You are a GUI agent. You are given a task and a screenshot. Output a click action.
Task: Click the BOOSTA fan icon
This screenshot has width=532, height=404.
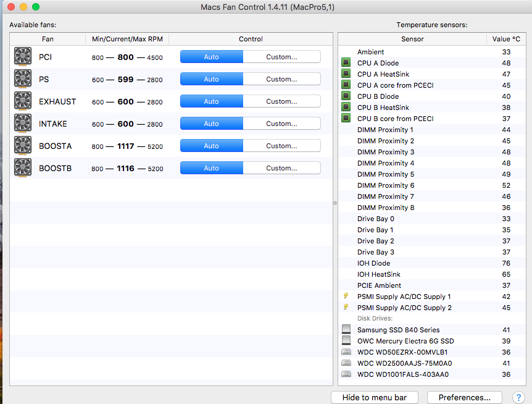[23, 145]
